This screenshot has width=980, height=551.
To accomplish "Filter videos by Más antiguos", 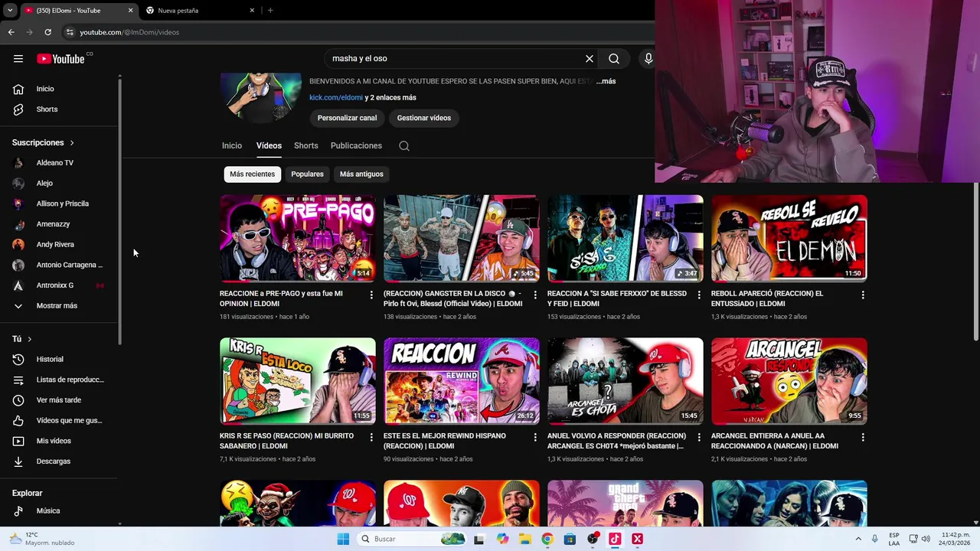I will point(361,174).
